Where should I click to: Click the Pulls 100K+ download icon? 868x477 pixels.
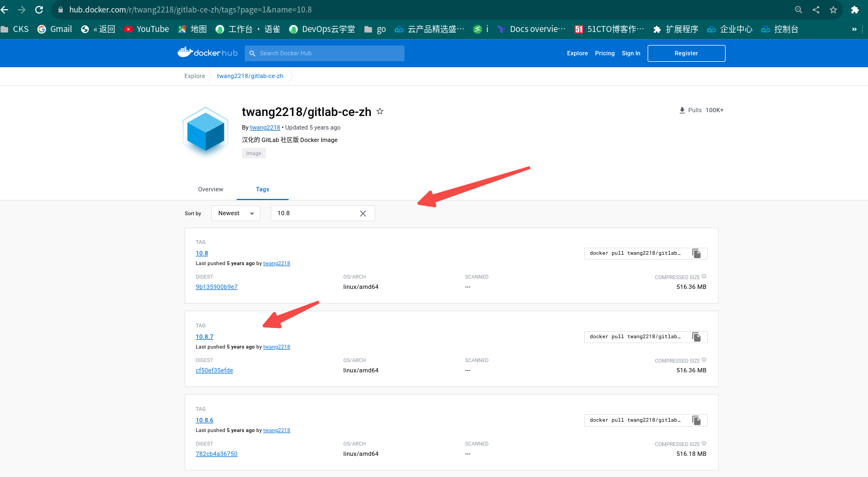click(682, 110)
